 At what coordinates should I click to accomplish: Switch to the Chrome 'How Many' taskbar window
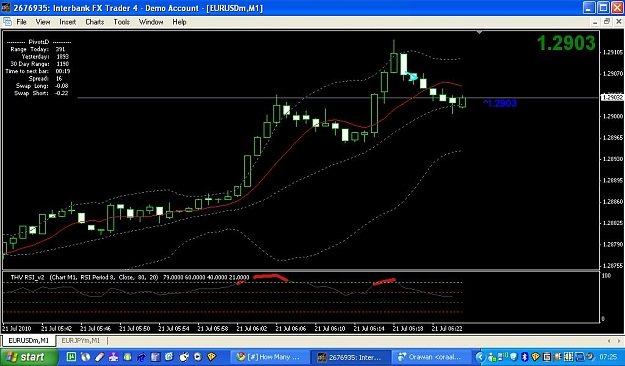pos(270,357)
